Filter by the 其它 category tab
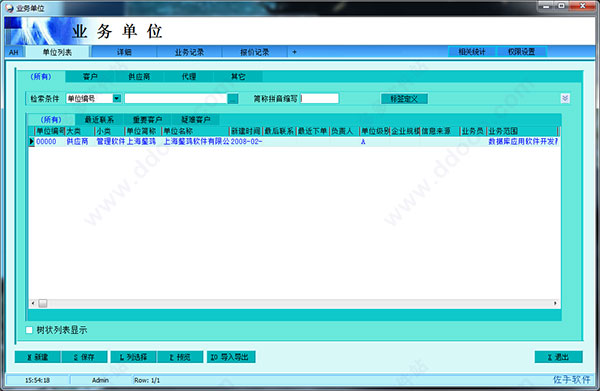Image resolution: width=600 pixels, height=391 pixels. pyautogui.click(x=238, y=77)
